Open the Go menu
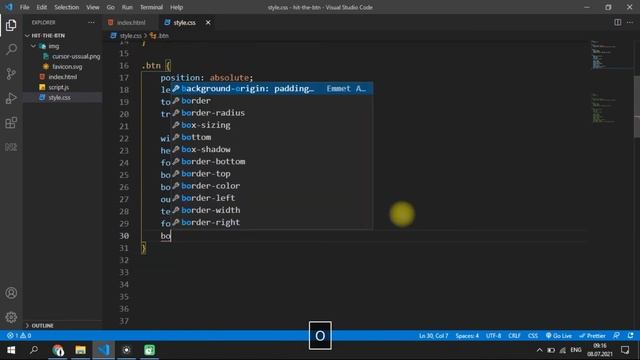This screenshot has height=360, width=640. pyautogui.click(x=111, y=7)
